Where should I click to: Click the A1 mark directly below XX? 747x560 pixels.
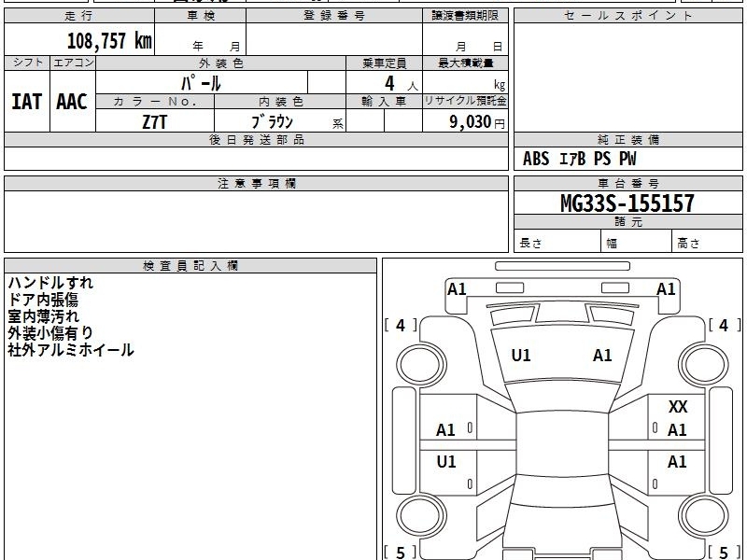pyautogui.click(x=677, y=430)
